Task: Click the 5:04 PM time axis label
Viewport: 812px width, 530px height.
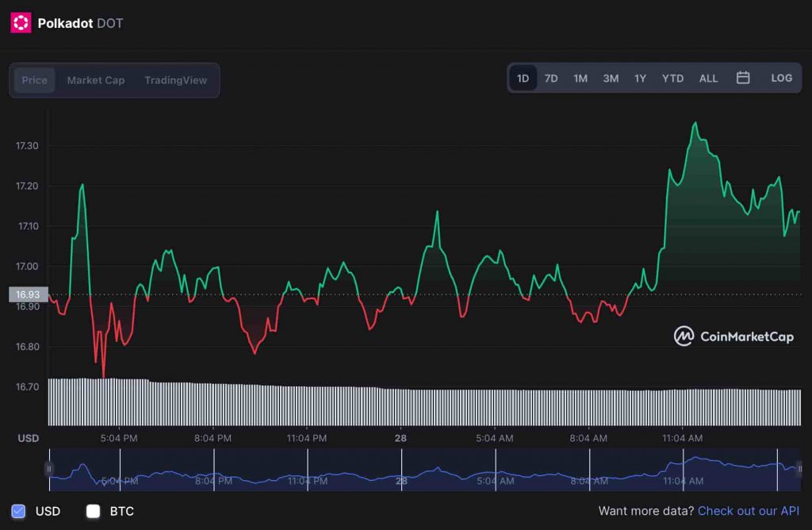Action: click(x=119, y=438)
